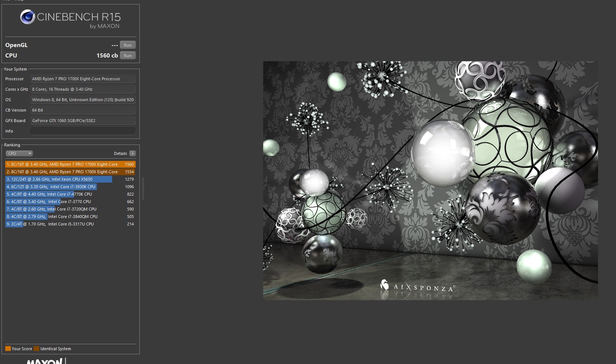Select the Core i7-3770 ranking row
616x364 pixels.
70,202
